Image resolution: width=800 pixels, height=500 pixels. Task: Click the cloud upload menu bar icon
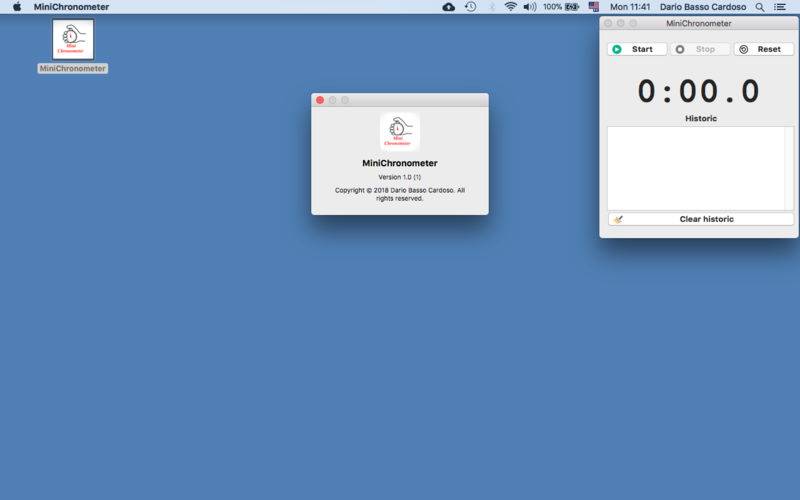pyautogui.click(x=448, y=7)
